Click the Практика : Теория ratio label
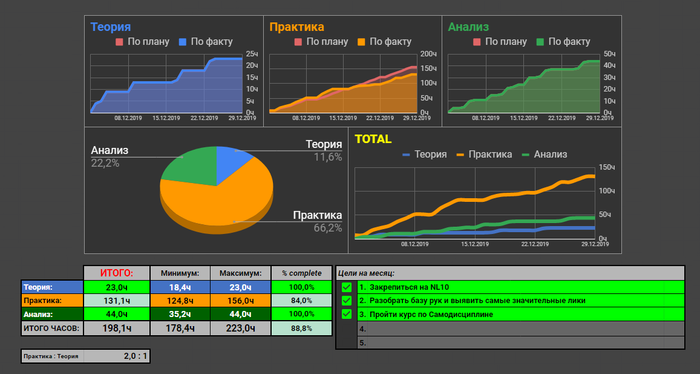 click(x=51, y=356)
